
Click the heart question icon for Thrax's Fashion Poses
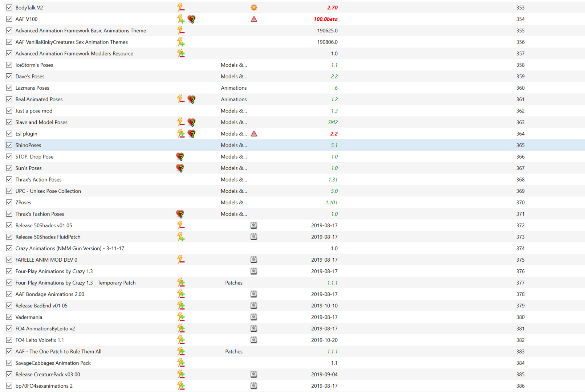[x=180, y=214]
